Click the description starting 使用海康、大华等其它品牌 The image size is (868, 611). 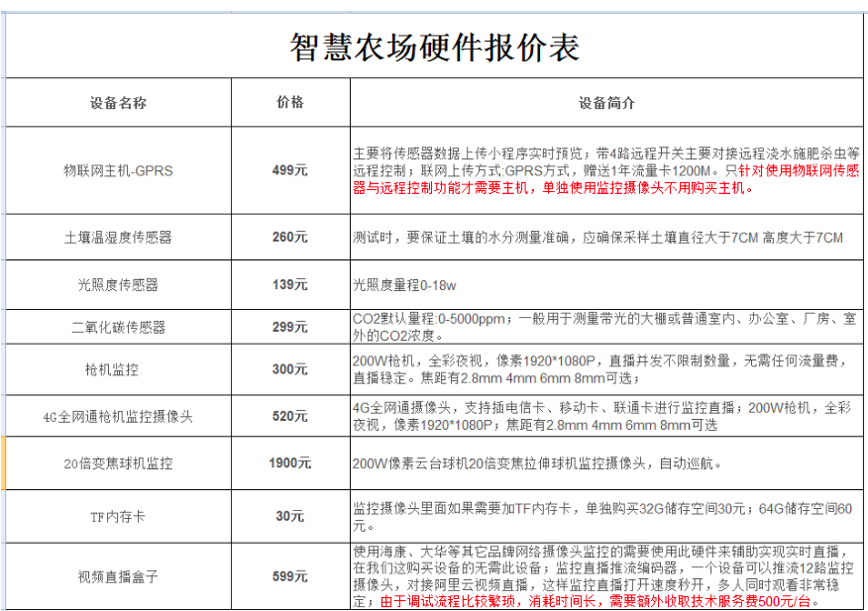606,576
